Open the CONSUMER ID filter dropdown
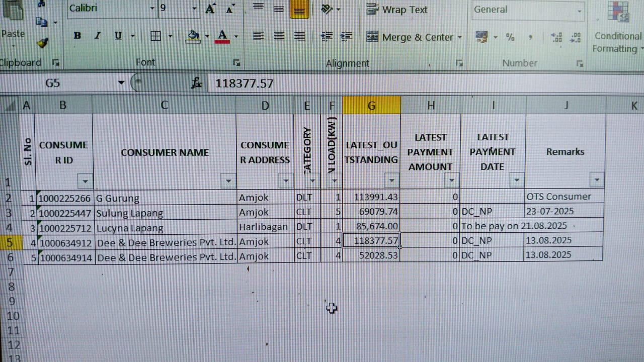644x362 pixels. pos(86,181)
